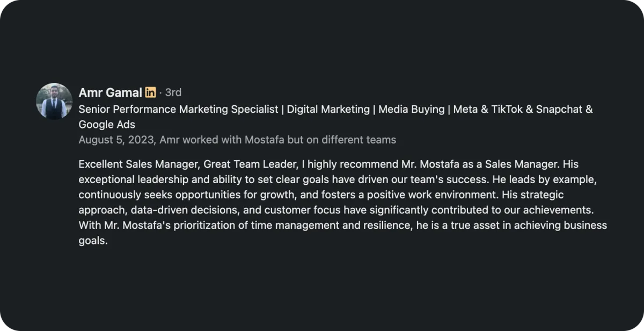This screenshot has width=644, height=331.
Task: Click the Google Ads headline line
Action: click(106, 125)
